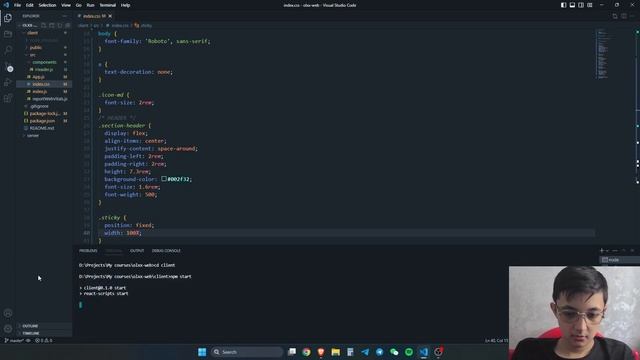Click Split Editor icon in editor toolbar
Viewport: 640px width, 360px height.
click(624, 16)
